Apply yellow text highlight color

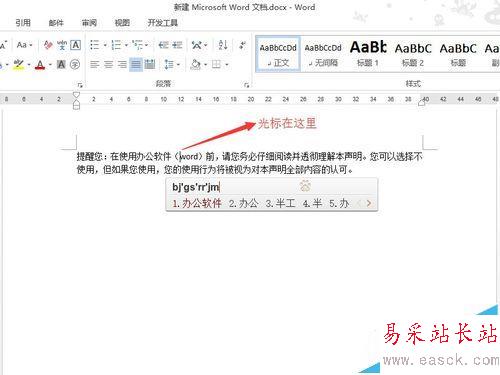point(19,64)
